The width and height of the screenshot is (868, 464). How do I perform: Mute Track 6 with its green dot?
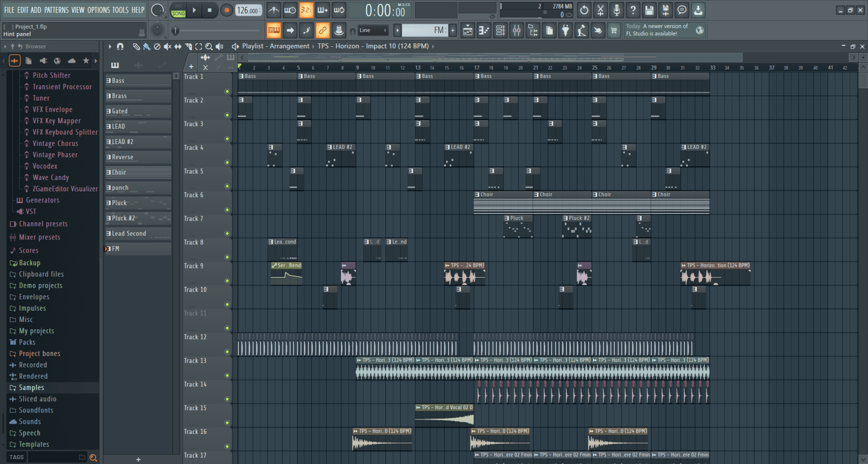click(227, 210)
